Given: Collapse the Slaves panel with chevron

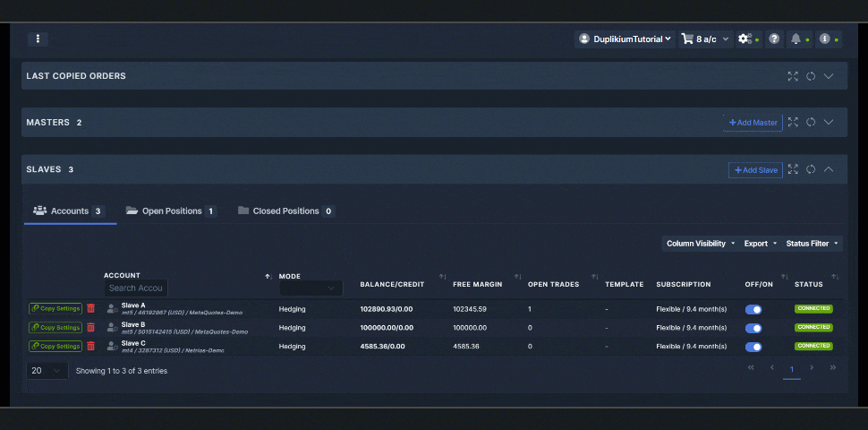Looking at the screenshot, I should (x=829, y=169).
